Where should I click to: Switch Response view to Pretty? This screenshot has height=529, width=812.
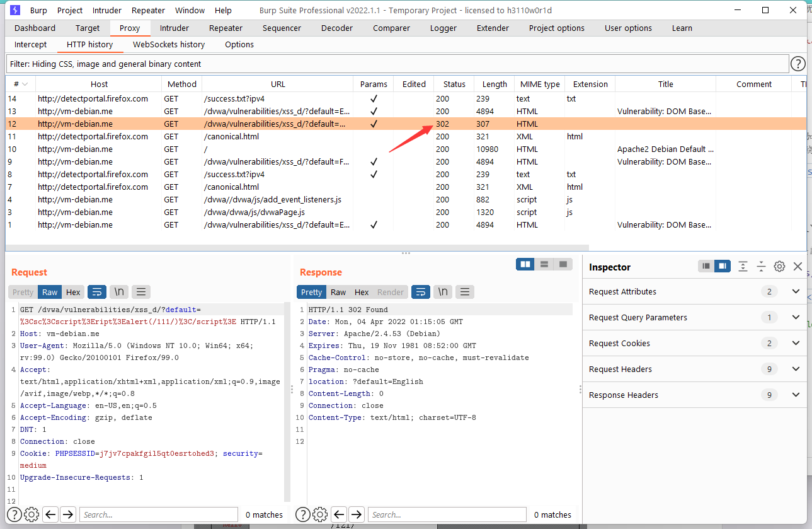[x=312, y=292]
